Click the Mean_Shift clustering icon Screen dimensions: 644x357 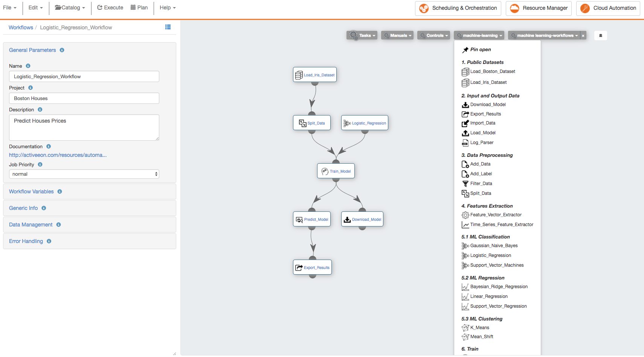coord(465,337)
